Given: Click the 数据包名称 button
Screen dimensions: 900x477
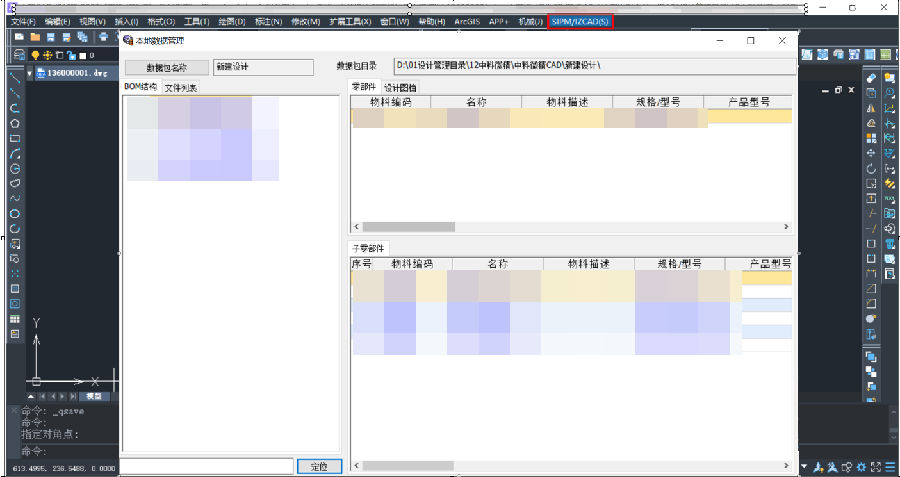Looking at the screenshot, I should [166, 67].
